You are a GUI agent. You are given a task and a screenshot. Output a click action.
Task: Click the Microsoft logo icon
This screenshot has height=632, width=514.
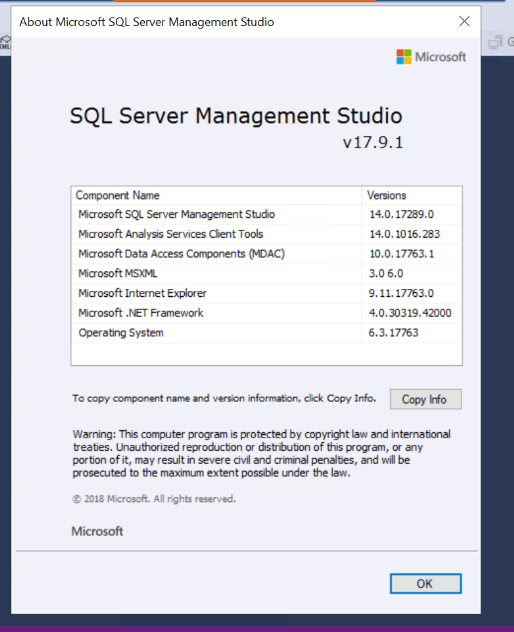point(404,57)
